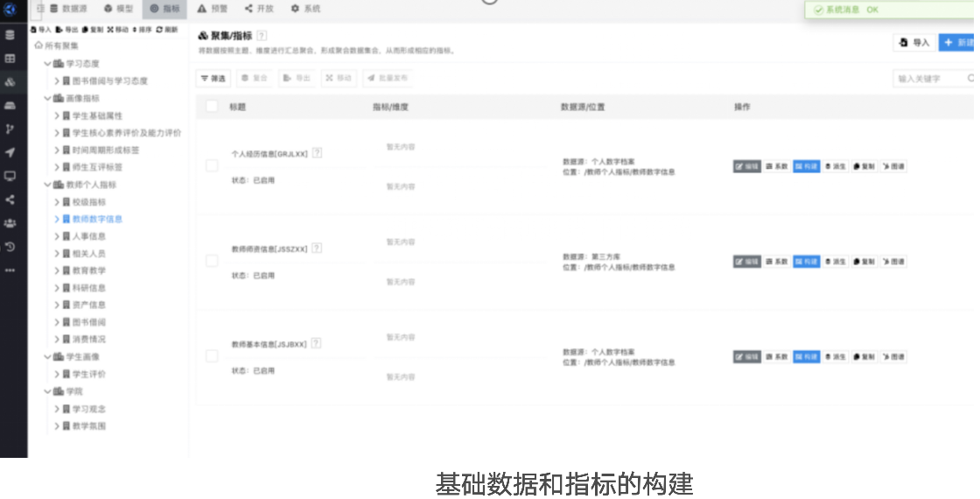Screen dimensions: 980x499
Task: Open the 模型 top menu
Action: point(119,9)
